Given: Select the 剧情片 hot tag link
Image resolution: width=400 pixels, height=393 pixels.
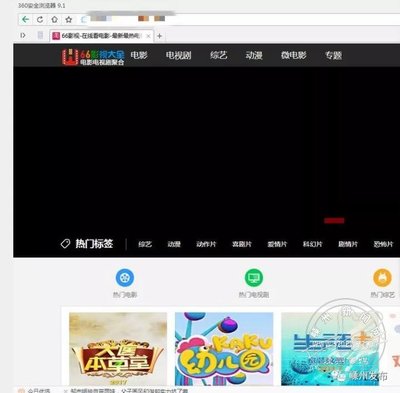Looking at the screenshot, I should [x=348, y=244].
